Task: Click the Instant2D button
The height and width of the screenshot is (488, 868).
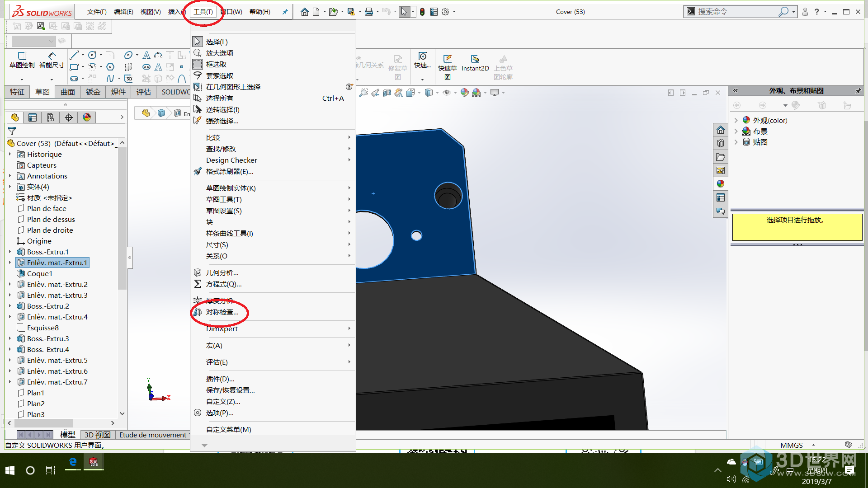Action: coord(475,63)
